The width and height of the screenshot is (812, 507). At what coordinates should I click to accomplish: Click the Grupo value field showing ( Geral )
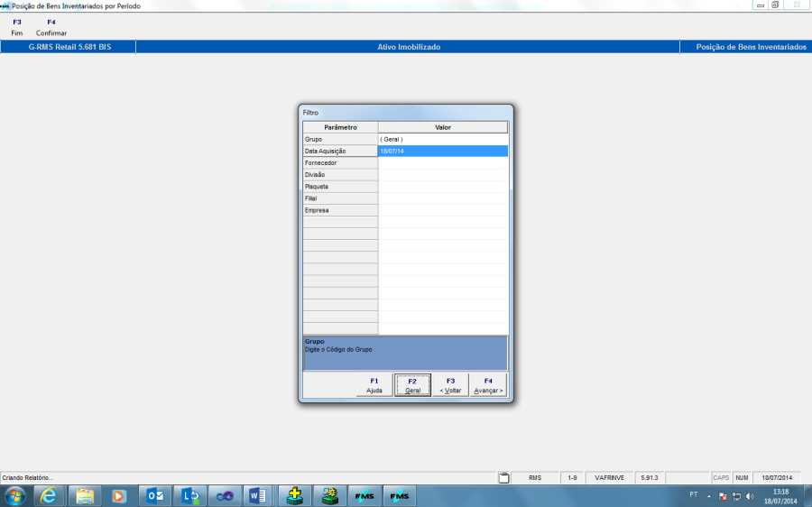click(443, 139)
